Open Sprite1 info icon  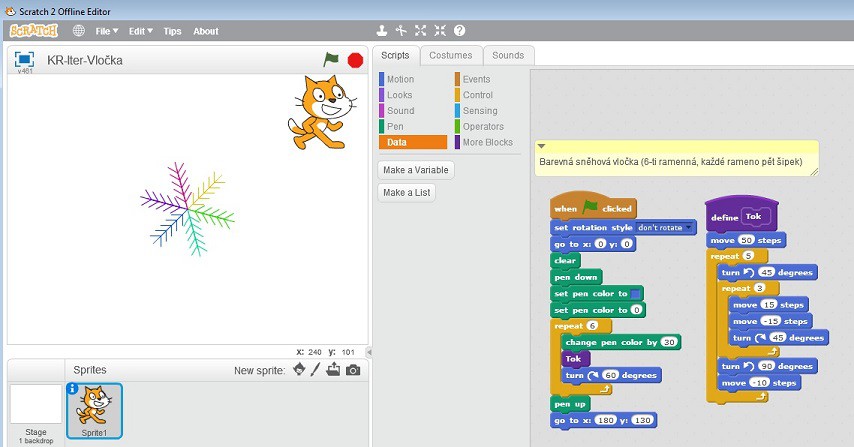[72, 388]
